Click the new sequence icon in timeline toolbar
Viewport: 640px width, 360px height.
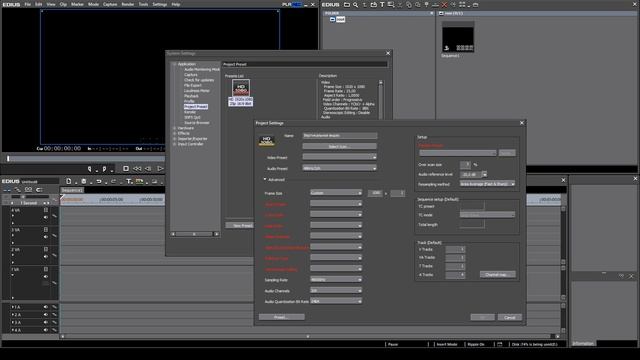click(x=69, y=181)
